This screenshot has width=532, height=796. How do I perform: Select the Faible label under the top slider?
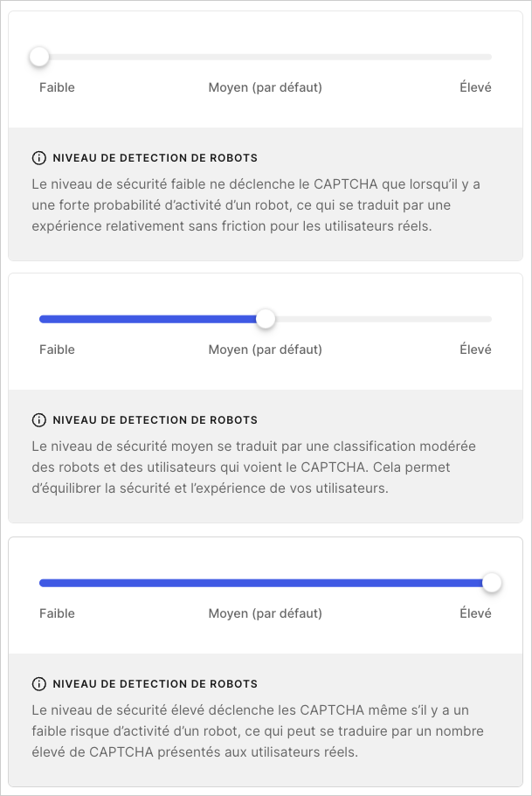pos(56,87)
